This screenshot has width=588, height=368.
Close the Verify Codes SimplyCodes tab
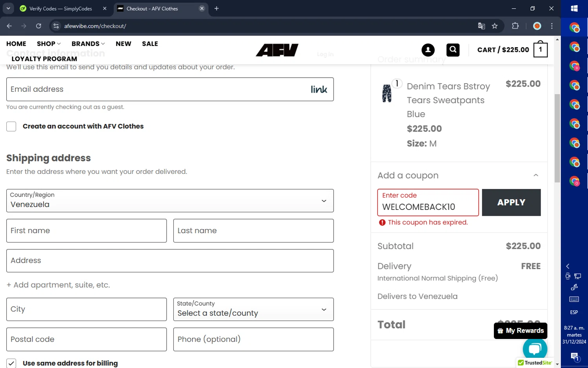[105, 8]
